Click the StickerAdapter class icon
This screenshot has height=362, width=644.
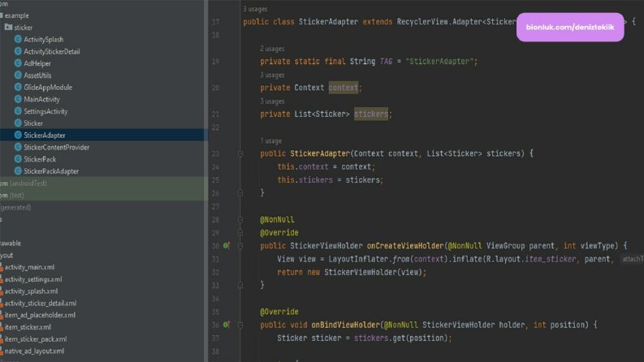tap(18, 135)
